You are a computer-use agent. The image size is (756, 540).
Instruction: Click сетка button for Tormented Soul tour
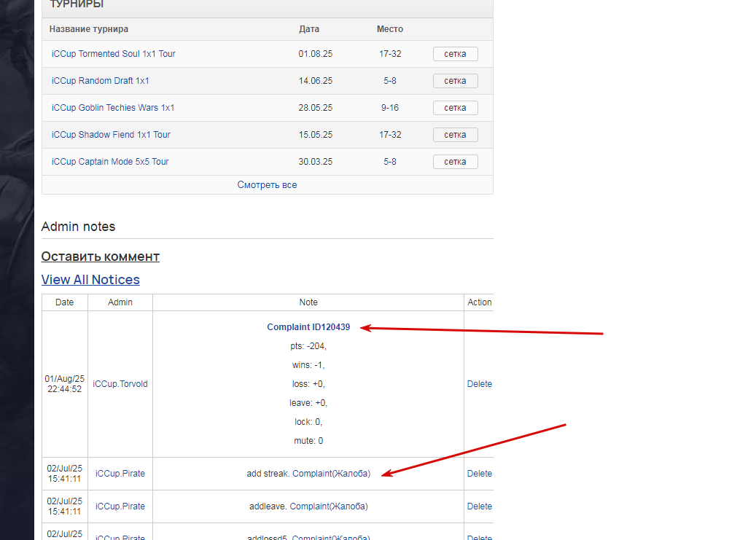tap(455, 54)
